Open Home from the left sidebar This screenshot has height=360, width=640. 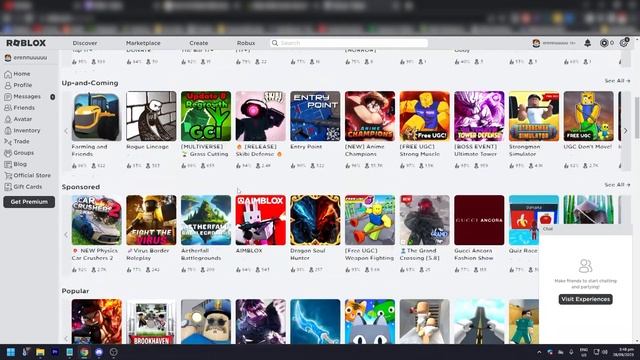(17, 74)
